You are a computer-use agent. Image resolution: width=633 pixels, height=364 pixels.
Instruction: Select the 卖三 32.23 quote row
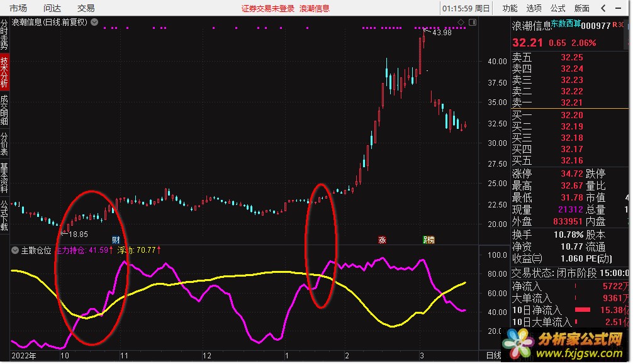[x=569, y=80]
